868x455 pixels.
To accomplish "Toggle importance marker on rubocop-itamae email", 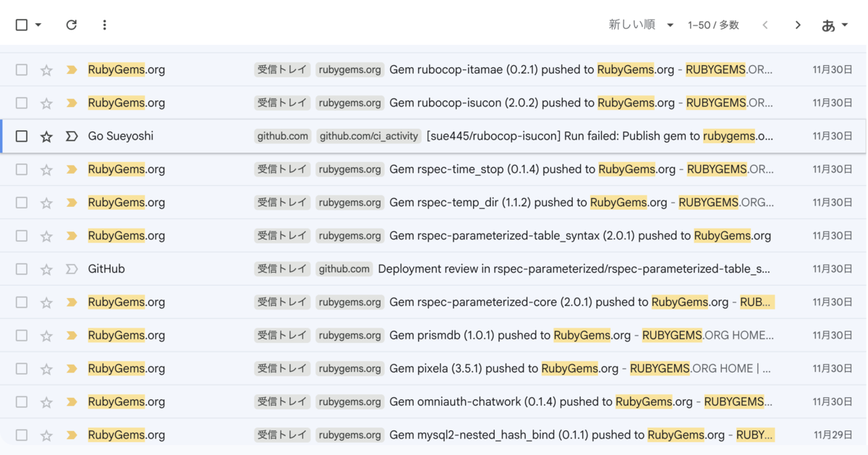I will click(x=72, y=70).
